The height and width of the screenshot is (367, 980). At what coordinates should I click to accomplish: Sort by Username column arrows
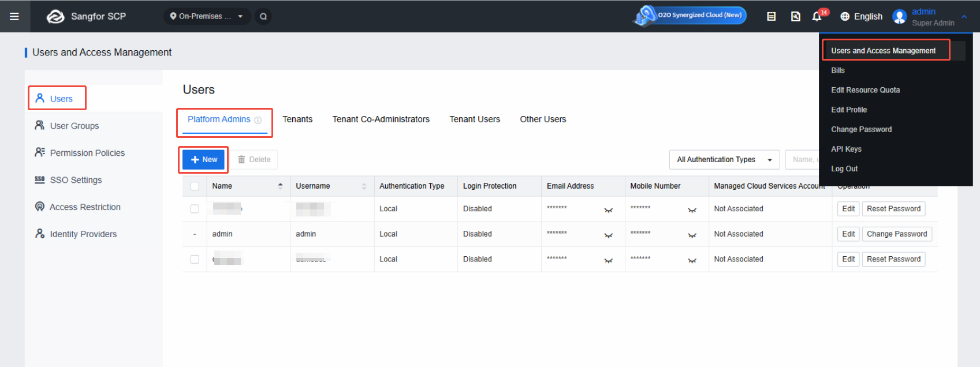pos(364,186)
